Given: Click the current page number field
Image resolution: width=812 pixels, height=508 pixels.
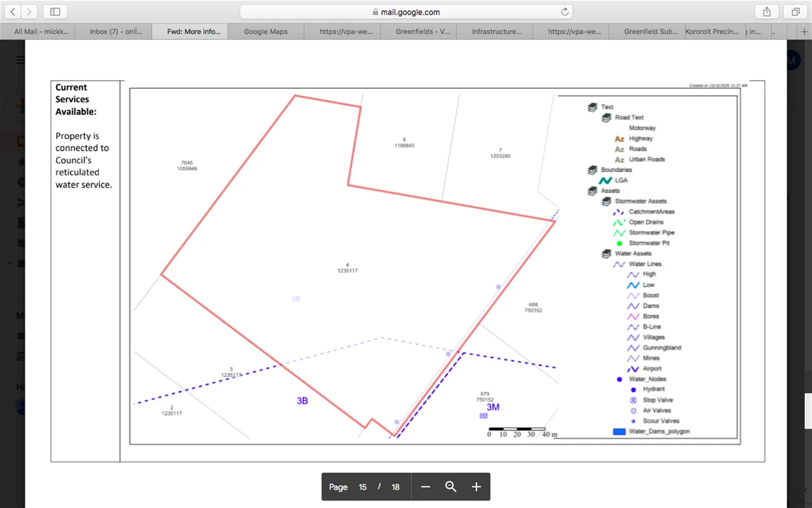Looking at the screenshot, I should (363, 487).
